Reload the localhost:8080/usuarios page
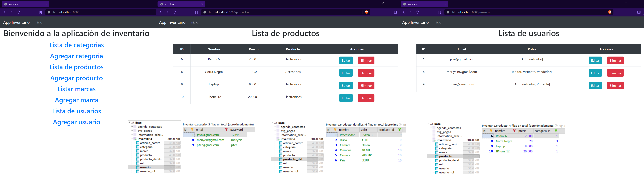The height and width of the screenshot is (190, 644). click(417, 12)
